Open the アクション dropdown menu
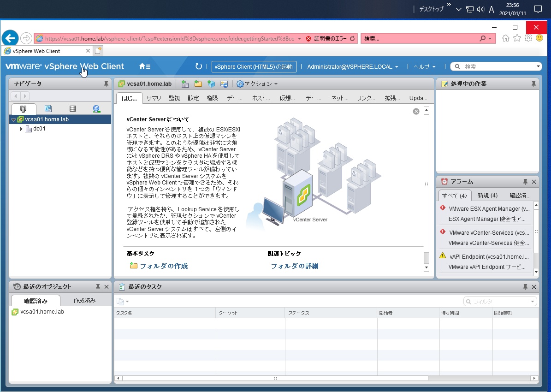 click(257, 83)
